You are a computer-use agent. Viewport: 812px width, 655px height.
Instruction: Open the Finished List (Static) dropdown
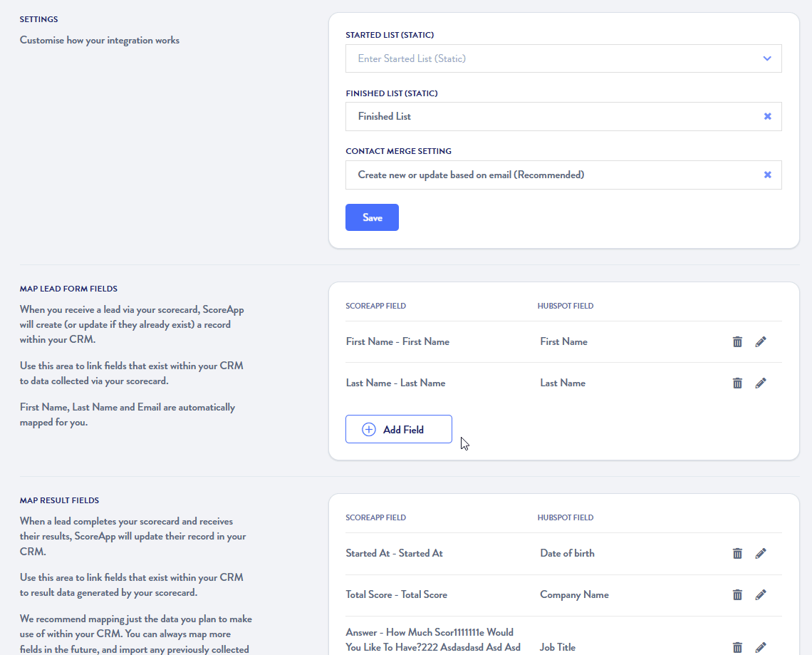563,117
